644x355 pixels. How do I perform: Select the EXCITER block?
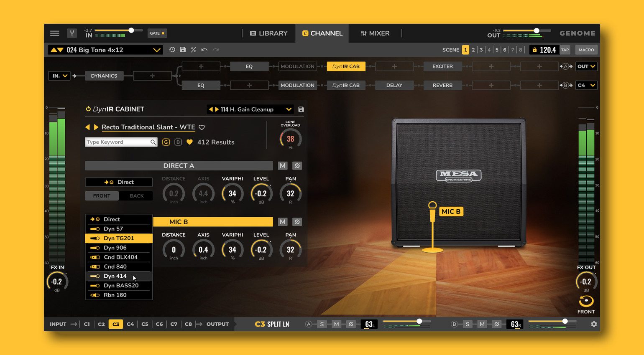442,66
